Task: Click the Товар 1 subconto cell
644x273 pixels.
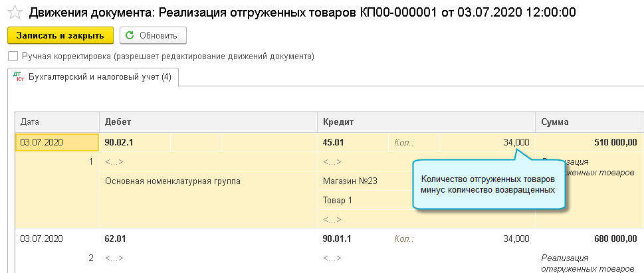Action: tap(338, 200)
